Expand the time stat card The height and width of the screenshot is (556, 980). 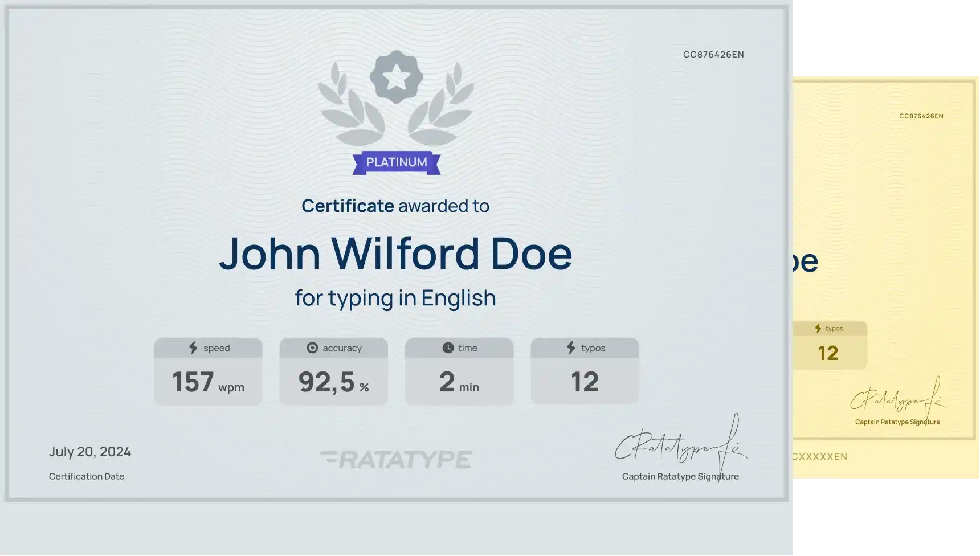point(459,370)
